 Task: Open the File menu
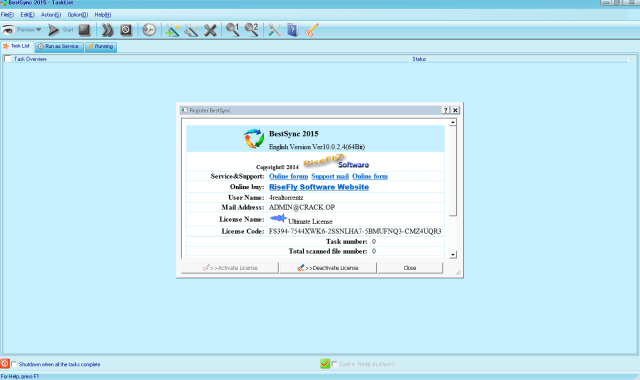click(7, 15)
